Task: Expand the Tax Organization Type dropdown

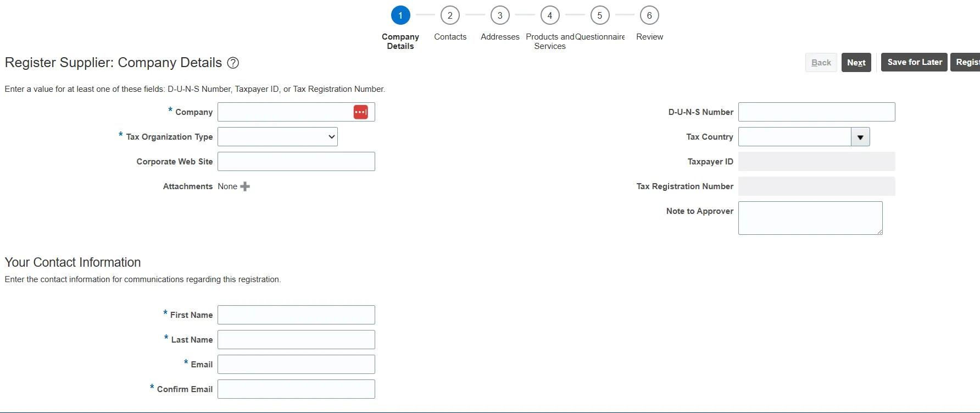Action: [277, 137]
